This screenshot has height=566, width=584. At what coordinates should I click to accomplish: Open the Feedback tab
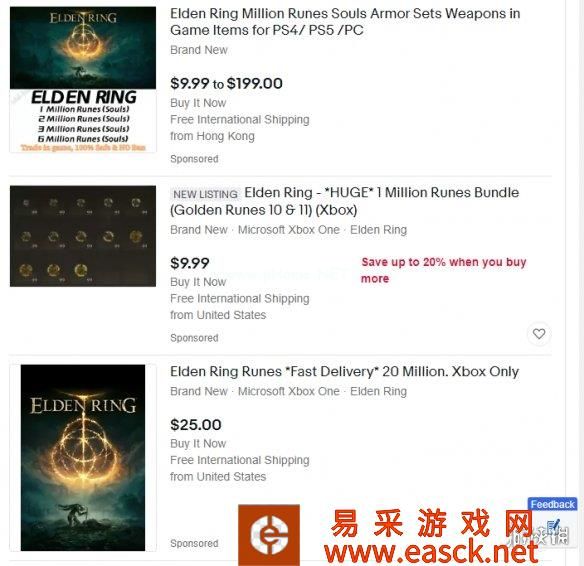pyautogui.click(x=552, y=504)
